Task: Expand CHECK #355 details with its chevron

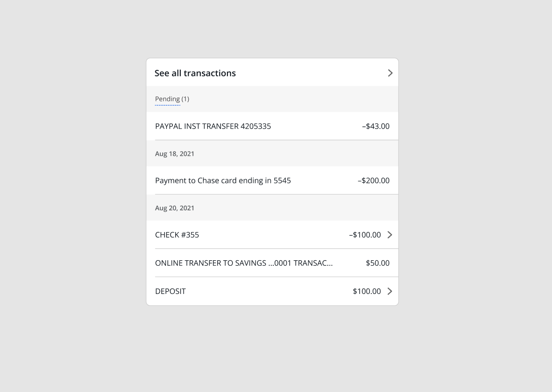Action: pos(390,235)
